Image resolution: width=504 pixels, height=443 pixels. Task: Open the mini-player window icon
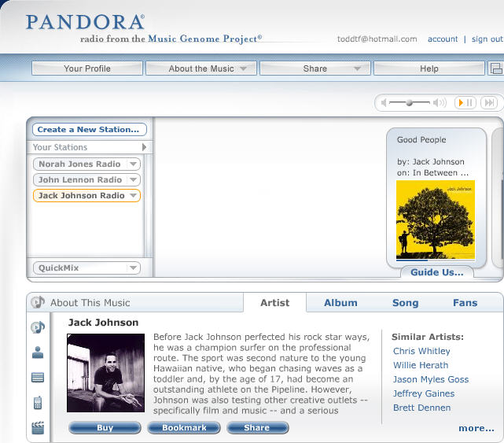[496, 68]
